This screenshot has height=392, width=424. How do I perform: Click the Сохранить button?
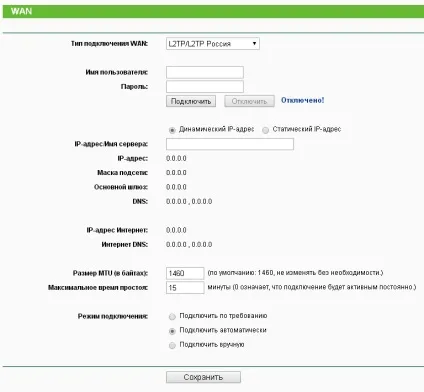click(x=203, y=377)
